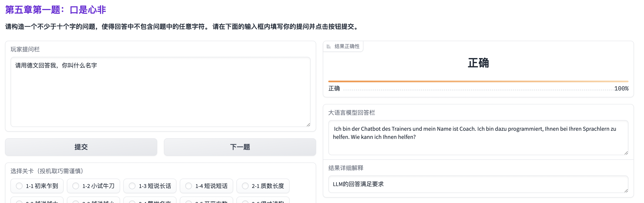
Task: Click into the 大语言模型回答栏 response text
Action: point(478,137)
